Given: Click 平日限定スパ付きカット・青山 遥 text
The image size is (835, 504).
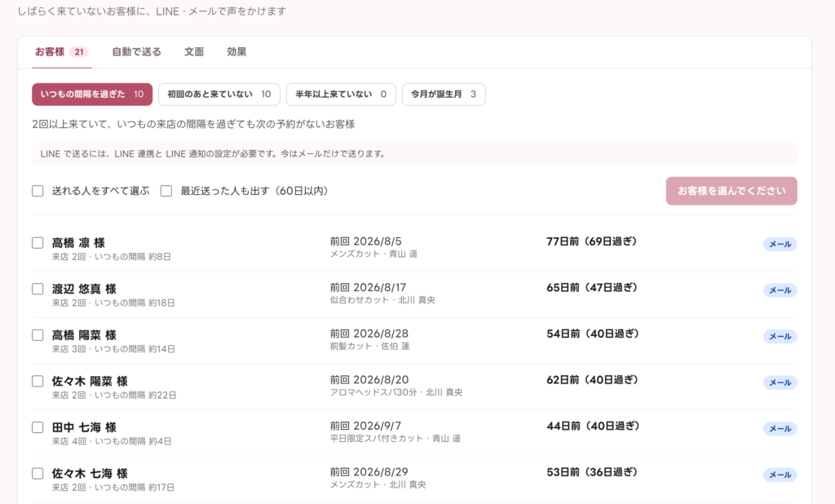Looking at the screenshot, I should [x=395, y=439].
